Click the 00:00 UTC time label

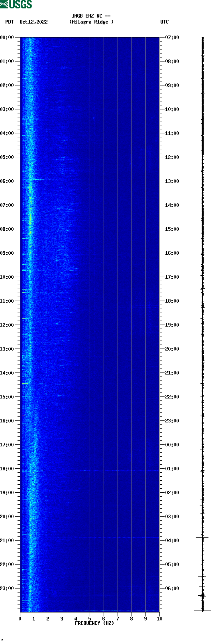pyautogui.click(x=172, y=445)
